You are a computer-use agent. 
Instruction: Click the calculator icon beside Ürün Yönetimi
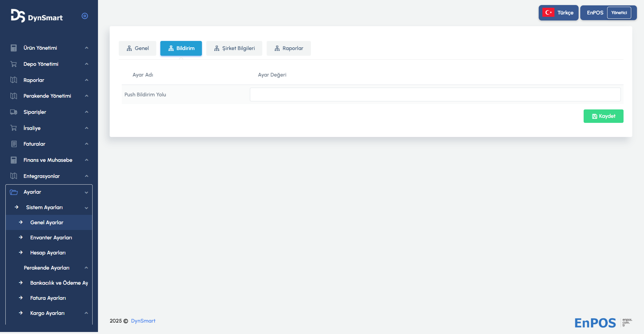point(14,48)
